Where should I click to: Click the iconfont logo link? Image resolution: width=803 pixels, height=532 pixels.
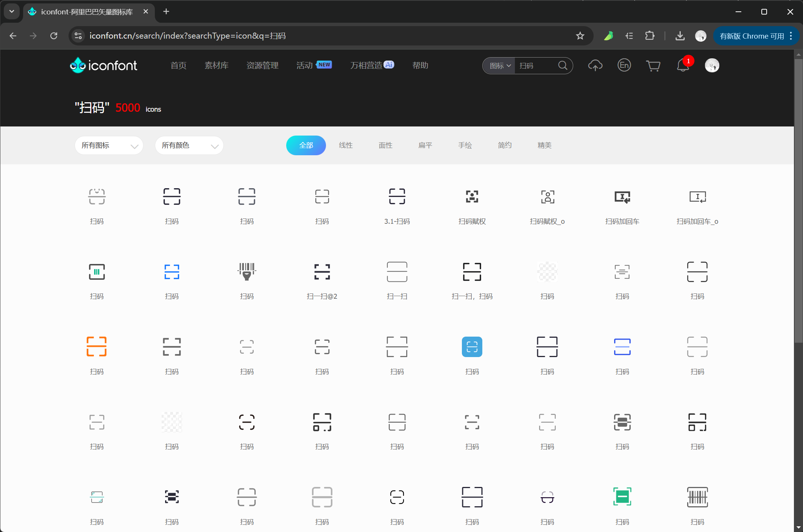[104, 65]
